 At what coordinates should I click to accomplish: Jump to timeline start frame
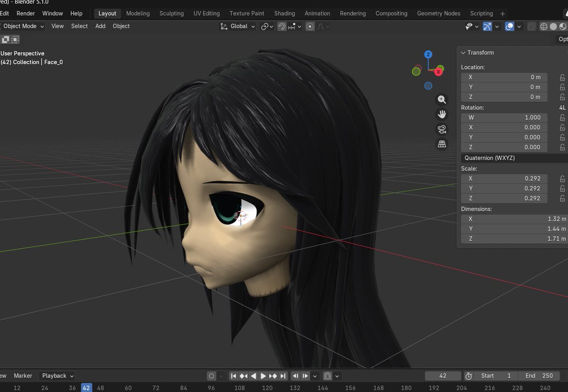[233, 376]
